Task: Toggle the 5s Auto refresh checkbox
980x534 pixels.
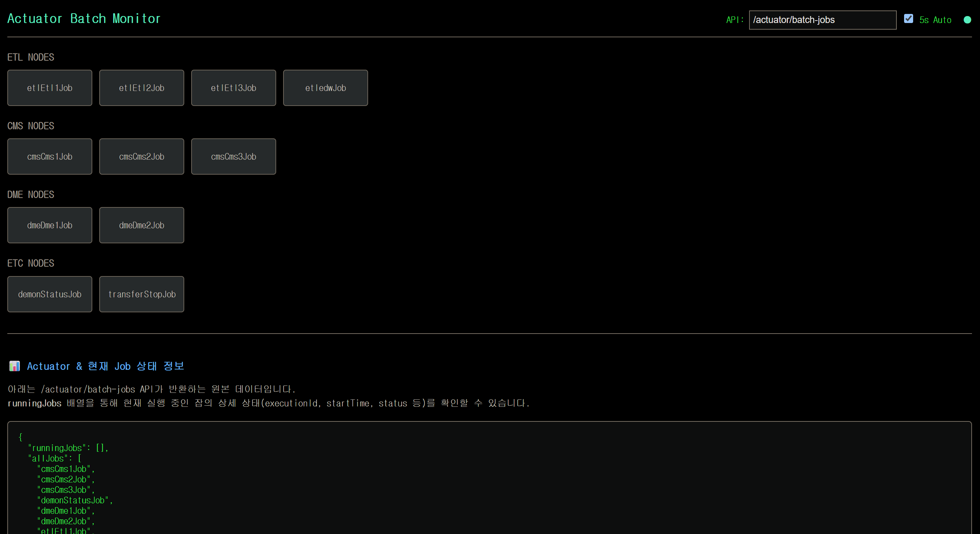Action: 909,19
